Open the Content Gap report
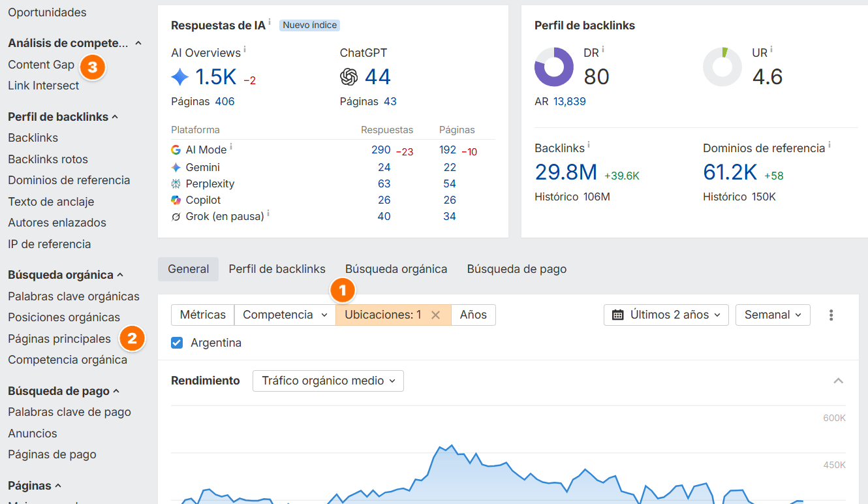Viewport: 868px width, 504px height. coord(41,65)
